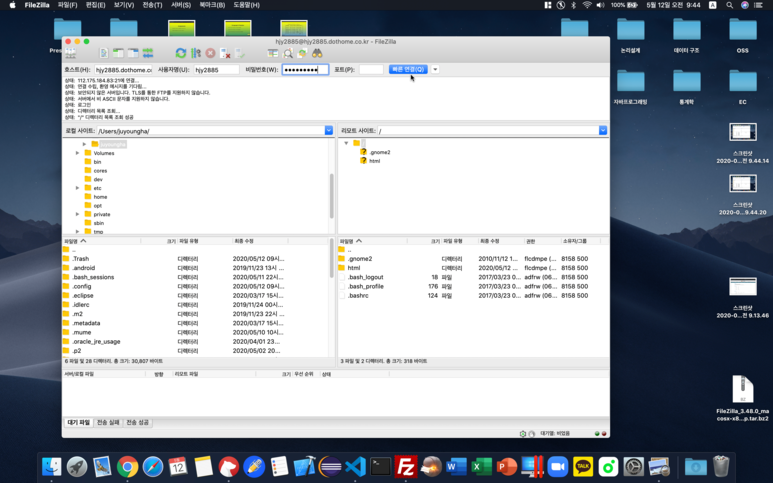Switch to the 전송 실패 tab
The width and height of the screenshot is (773, 483).
pos(108,422)
